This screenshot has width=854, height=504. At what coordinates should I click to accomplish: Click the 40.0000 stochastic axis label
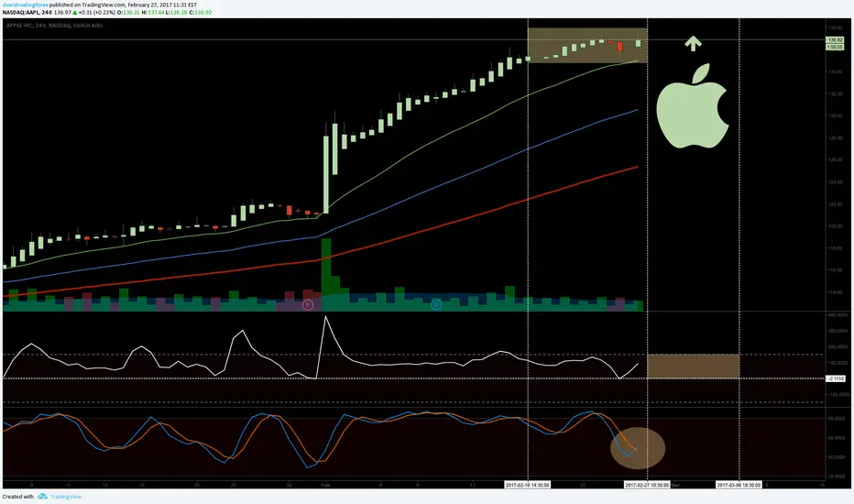(838, 457)
